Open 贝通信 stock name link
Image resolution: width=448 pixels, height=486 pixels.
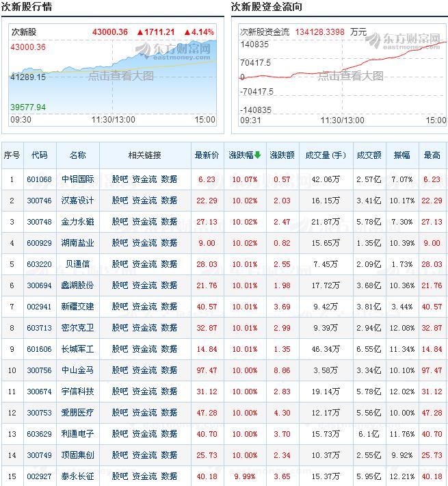click(x=78, y=264)
